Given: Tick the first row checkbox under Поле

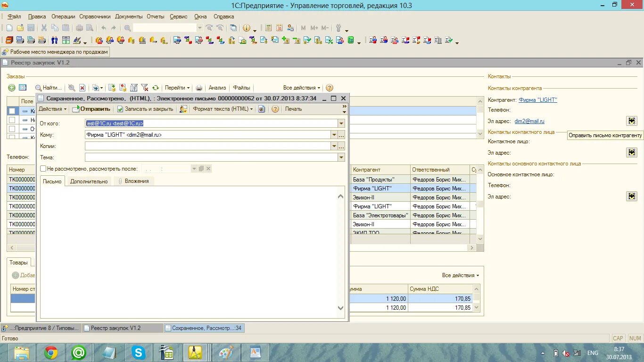Looking at the screenshot, I should [x=12, y=111].
